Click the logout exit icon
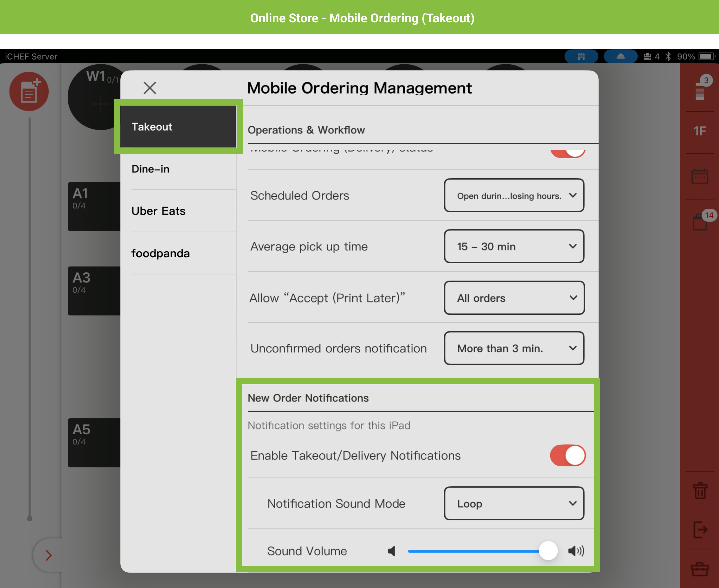 click(700, 530)
